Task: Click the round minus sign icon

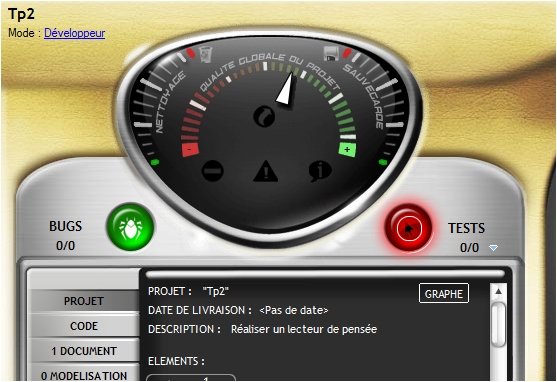Action: [x=212, y=171]
